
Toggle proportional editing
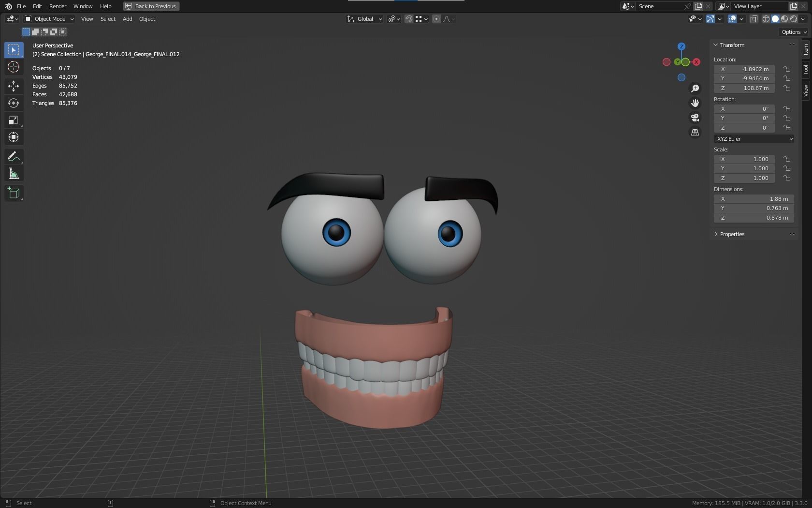click(x=436, y=19)
